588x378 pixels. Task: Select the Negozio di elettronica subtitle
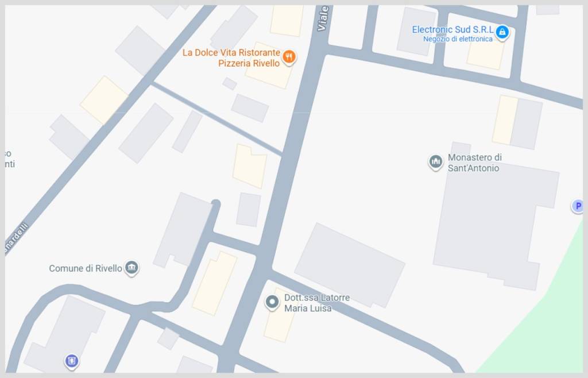(458, 39)
